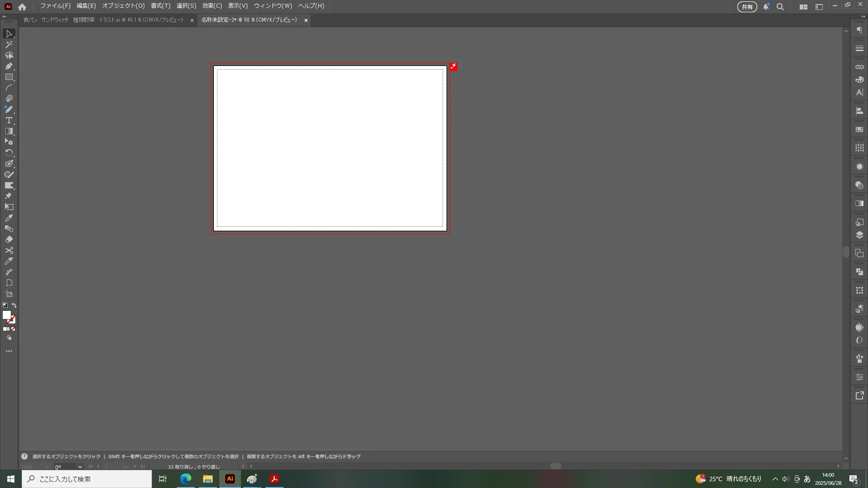Open the Layers panel icon
Screen dimensions: 868x488
tap(859, 235)
